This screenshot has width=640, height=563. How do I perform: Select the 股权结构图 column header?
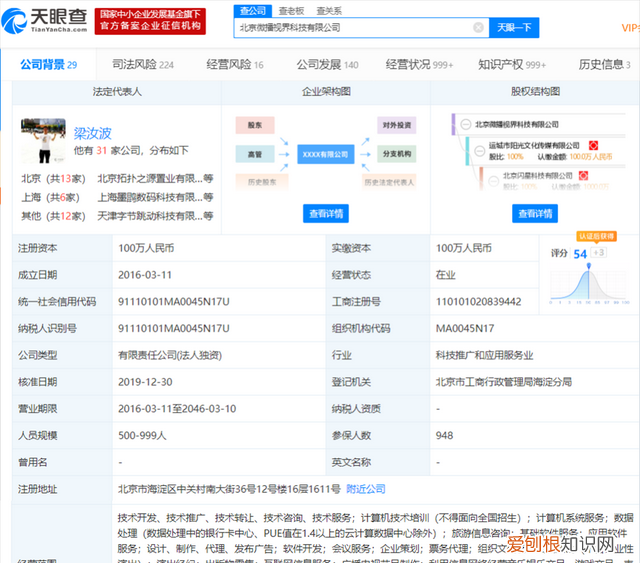click(535, 91)
